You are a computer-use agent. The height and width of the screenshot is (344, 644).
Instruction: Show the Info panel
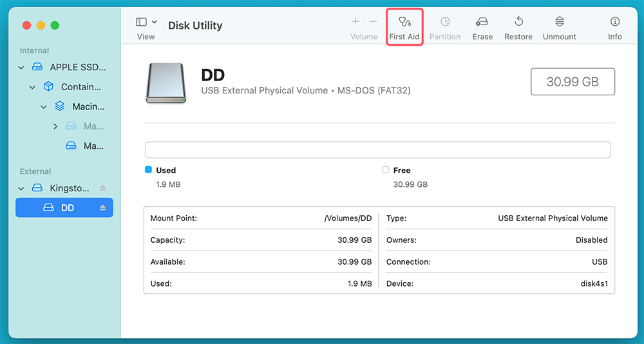tap(614, 27)
